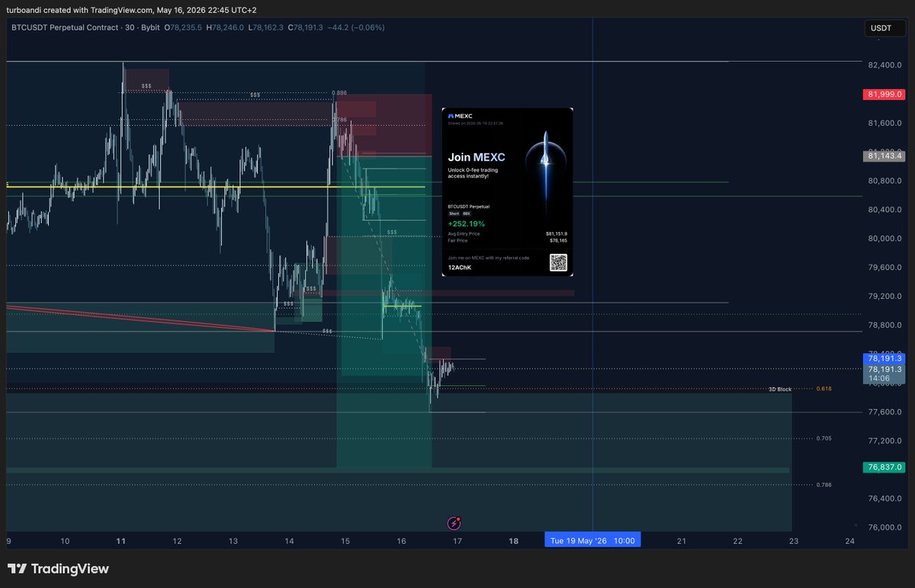Screen dimensions: 915x588
Task: Click the change value −44.2 (−0.06%)
Action: pos(355,27)
